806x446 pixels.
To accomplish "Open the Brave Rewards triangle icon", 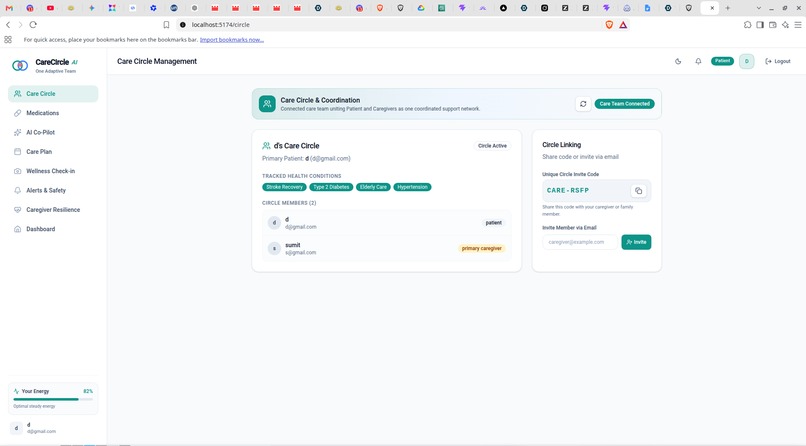I will pyautogui.click(x=623, y=25).
